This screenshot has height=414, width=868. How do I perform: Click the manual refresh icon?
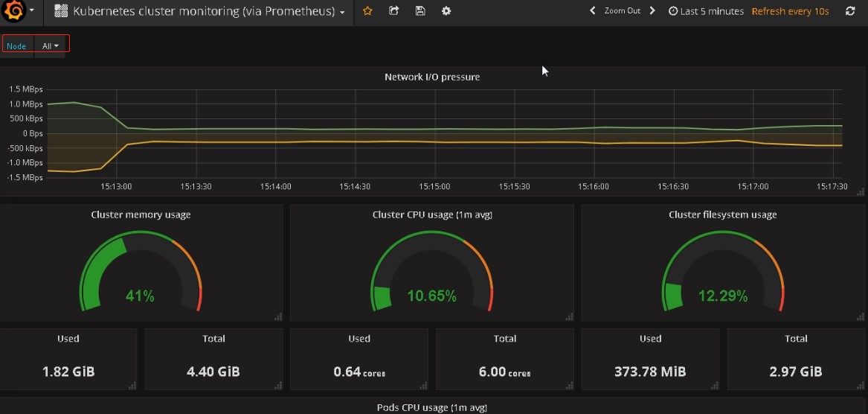(x=850, y=11)
